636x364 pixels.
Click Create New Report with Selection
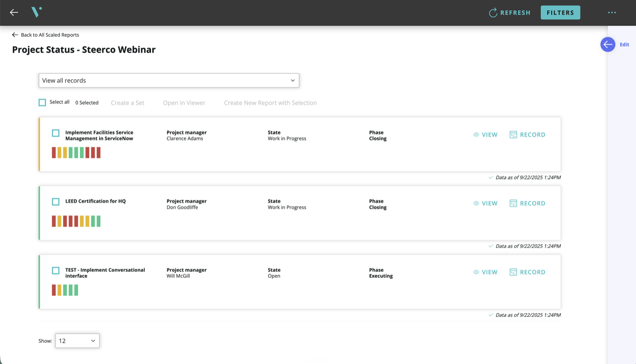tap(270, 103)
